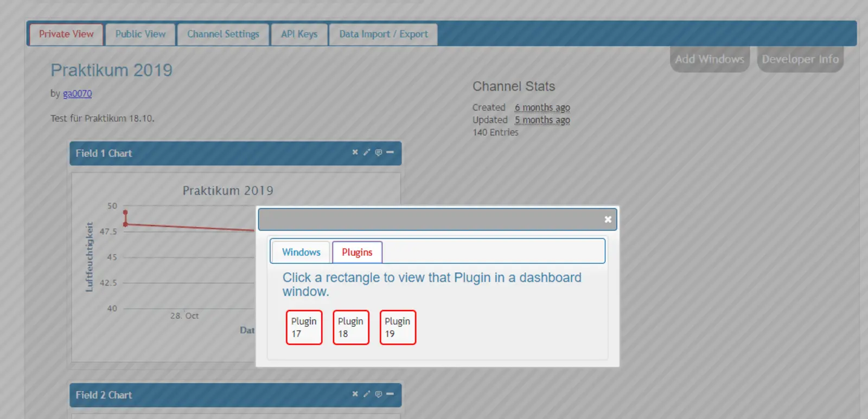Switch to the Windows tab in the dialog
Image resolution: width=868 pixels, height=419 pixels.
click(301, 252)
